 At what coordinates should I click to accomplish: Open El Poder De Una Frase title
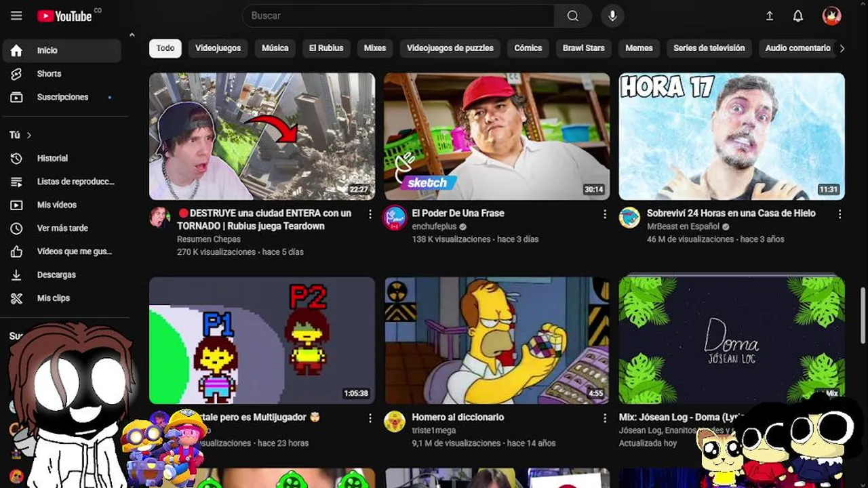point(458,213)
